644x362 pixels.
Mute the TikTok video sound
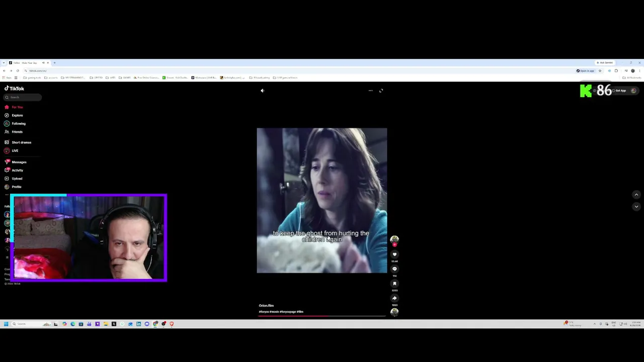coord(262,90)
